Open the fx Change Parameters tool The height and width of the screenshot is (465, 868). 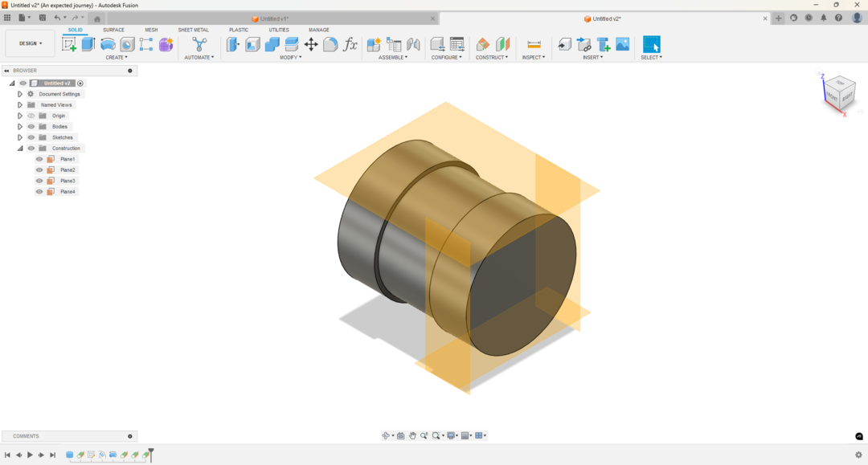tap(350, 44)
